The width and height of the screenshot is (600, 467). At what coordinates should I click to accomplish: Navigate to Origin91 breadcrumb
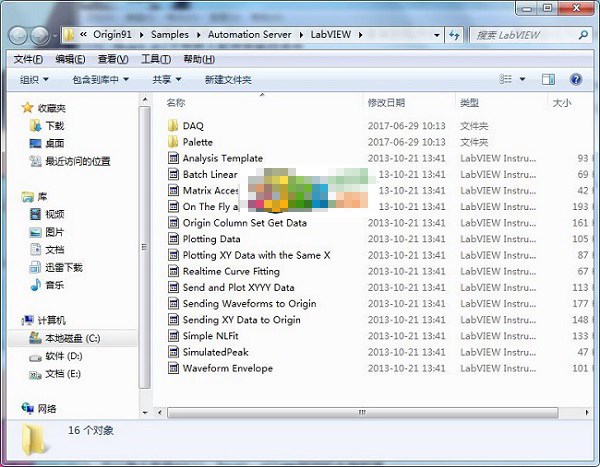point(112,34)
